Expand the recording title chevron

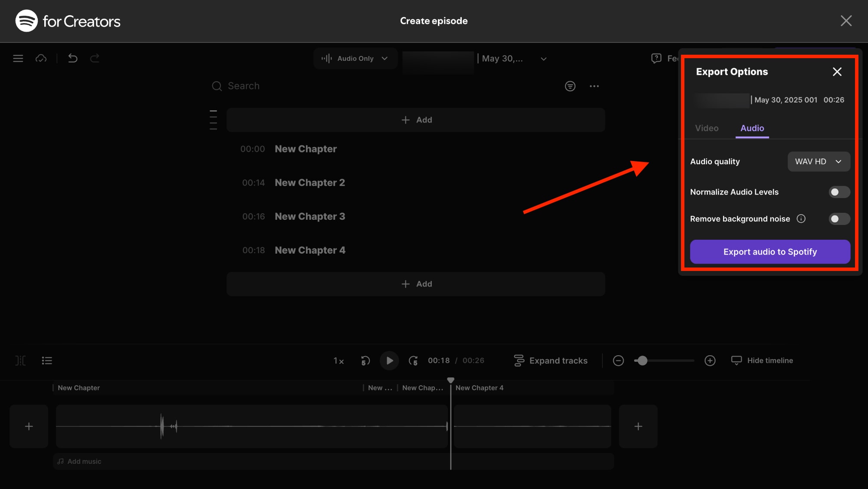pos(543,59)
